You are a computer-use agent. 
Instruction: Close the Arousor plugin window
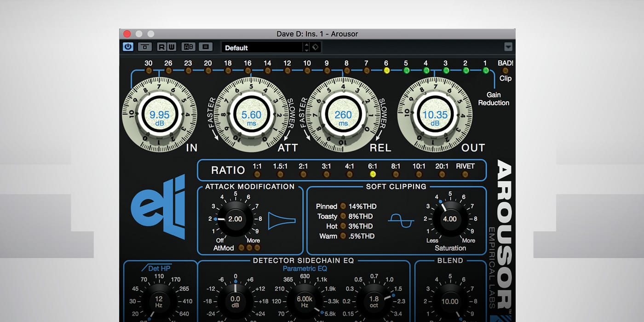(127, 34)
